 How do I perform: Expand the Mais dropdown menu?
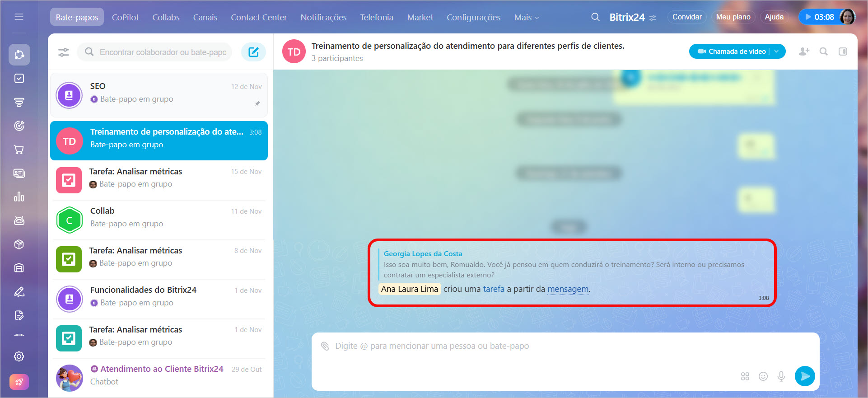[526, 18]
